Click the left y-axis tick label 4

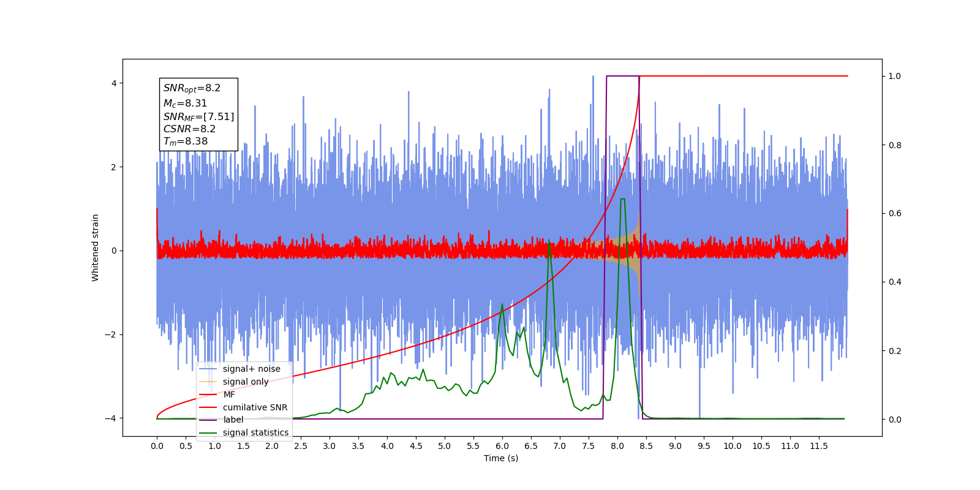[113, 83]
